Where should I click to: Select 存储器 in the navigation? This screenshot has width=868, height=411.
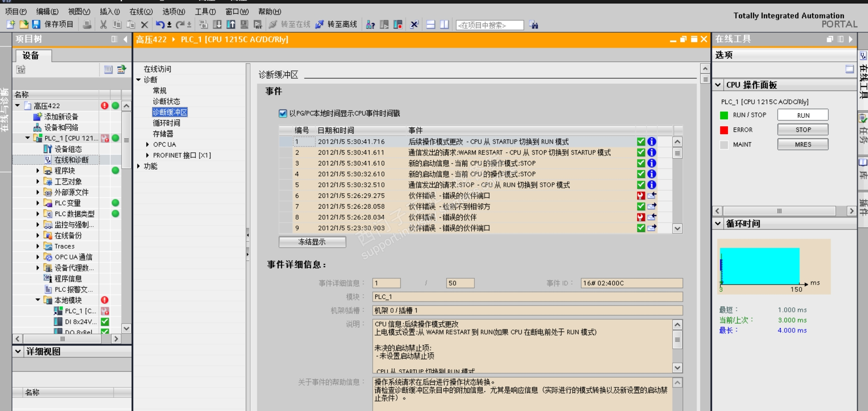click(163, 134)
